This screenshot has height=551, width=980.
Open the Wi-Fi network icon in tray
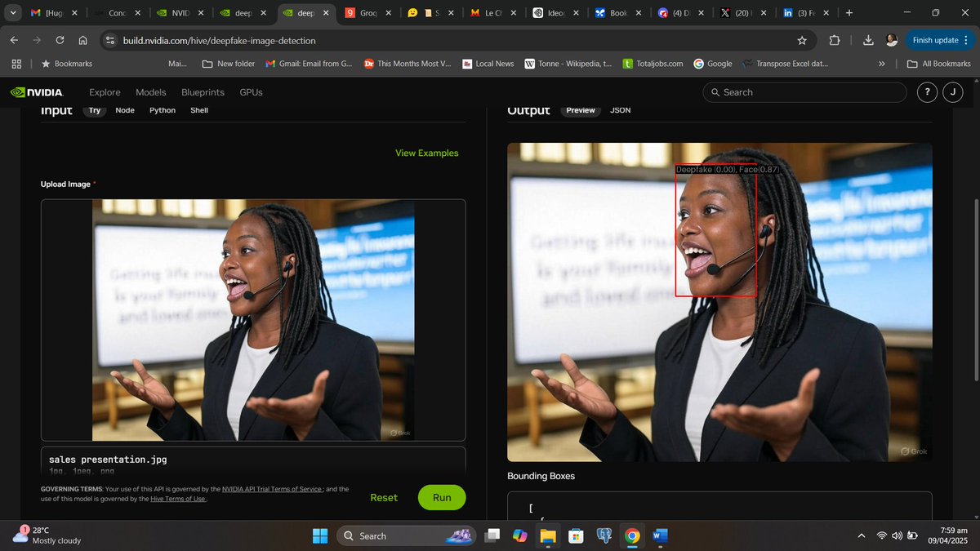(882, 535)
